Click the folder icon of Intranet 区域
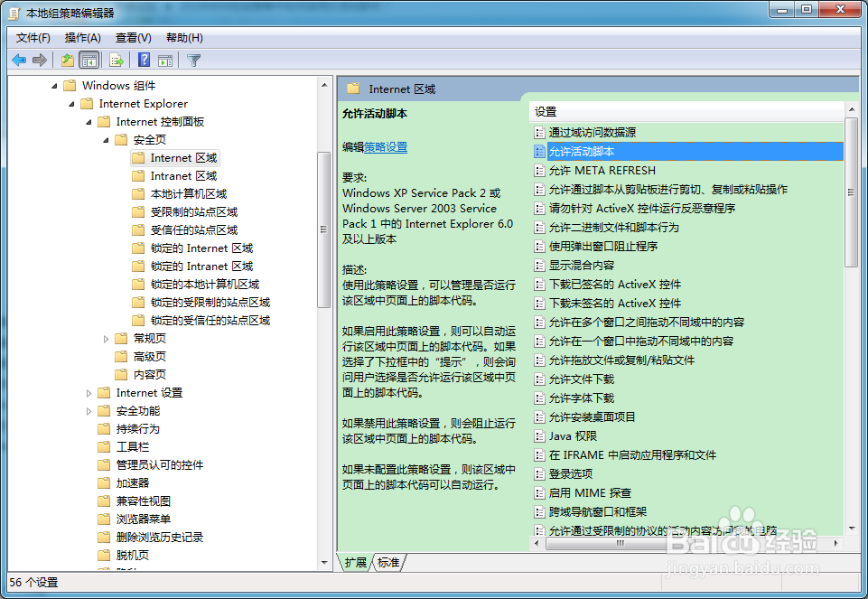Viewport: 868px width, 599px height. click(138, 176)
